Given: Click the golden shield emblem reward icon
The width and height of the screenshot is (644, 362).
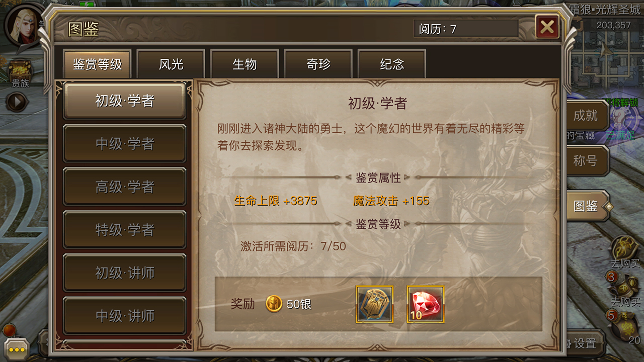Looking at the screenshot, I should pos(375,304).
